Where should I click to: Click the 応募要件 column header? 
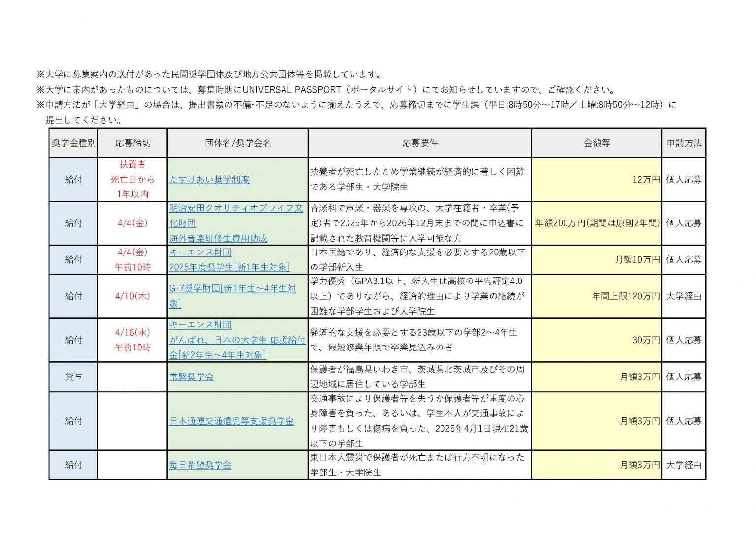click(419, 143)
